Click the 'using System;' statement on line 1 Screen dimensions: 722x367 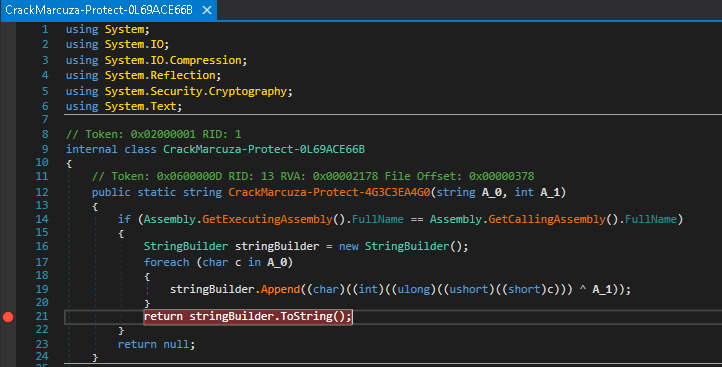pos(108,29)
